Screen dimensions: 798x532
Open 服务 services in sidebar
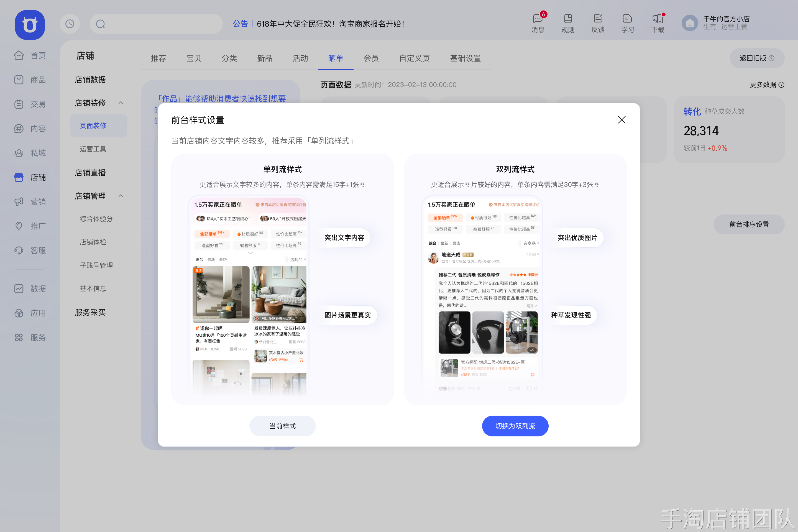click(30, 337)
